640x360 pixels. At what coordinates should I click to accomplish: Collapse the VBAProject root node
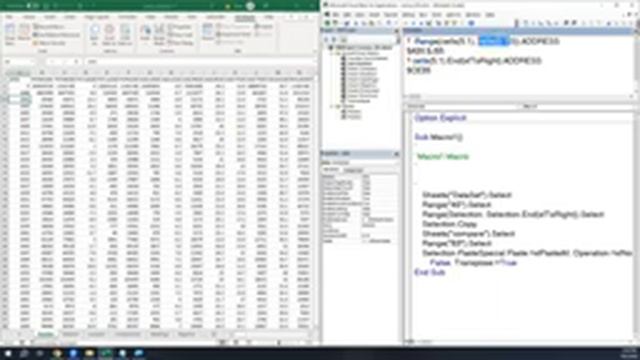[331, 48]
